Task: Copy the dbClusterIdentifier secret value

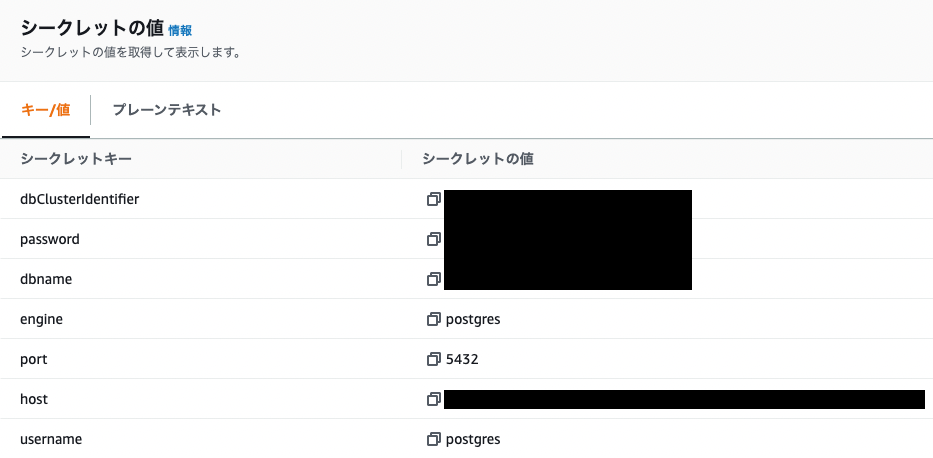Action: [433, 199]
